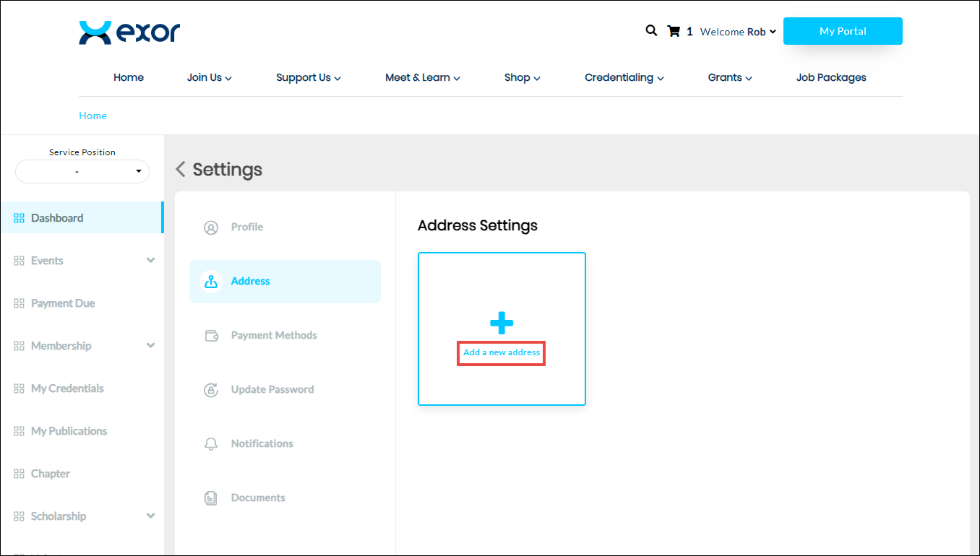The width and height of the screenshot is (980, 556).
Task: Click the blue plus icon
Action: coord(502,323)
